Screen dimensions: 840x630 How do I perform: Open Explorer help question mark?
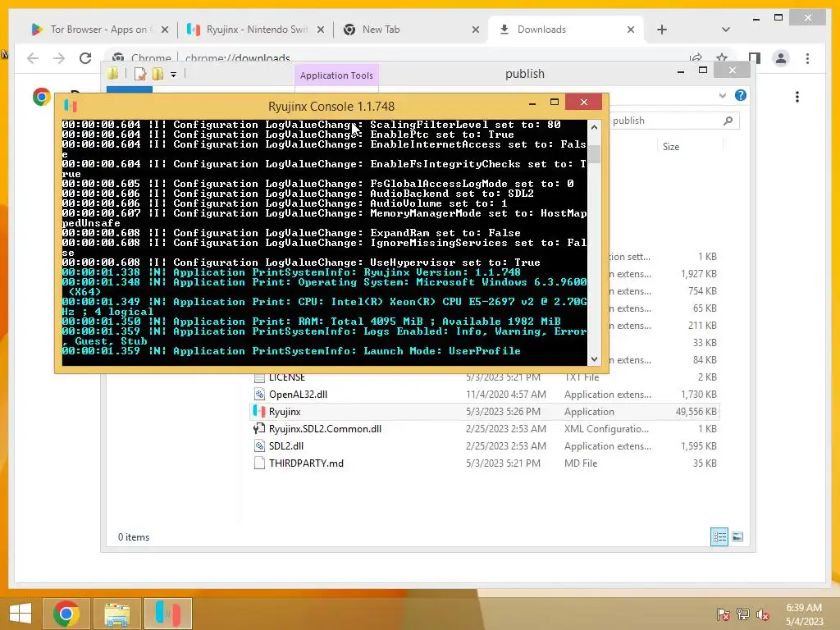click(741, 95)
